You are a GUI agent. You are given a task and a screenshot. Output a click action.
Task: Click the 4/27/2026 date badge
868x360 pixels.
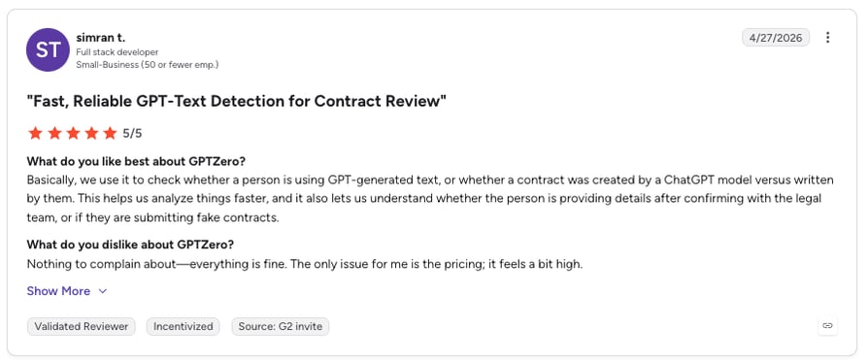click(776, 38)
